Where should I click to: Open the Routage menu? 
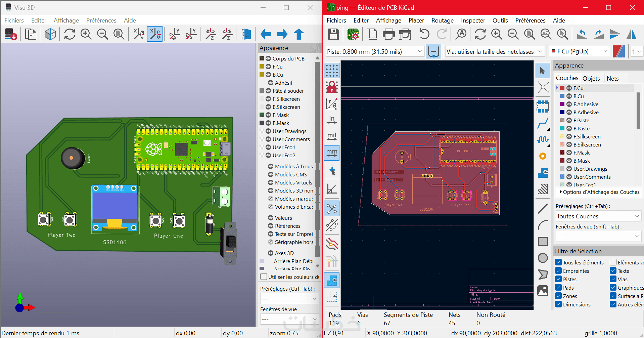(x=442, y=20)
